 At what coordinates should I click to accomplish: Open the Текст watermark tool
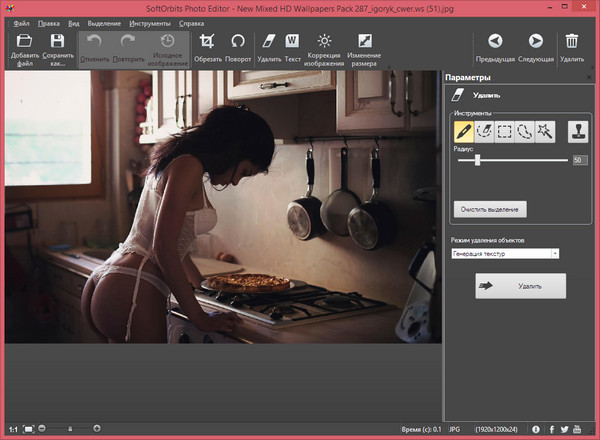click(x=292, y=41)
